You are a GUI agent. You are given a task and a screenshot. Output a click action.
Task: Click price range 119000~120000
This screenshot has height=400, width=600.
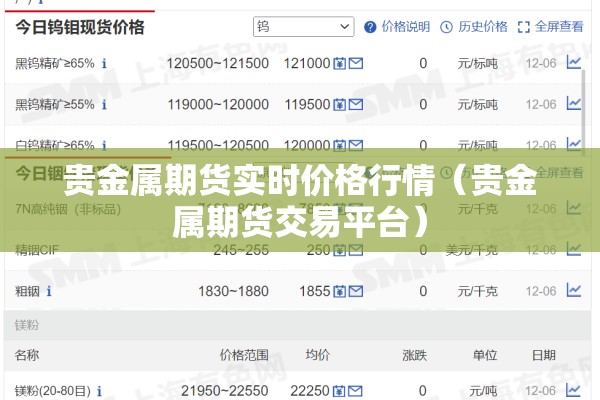point(218,104)
